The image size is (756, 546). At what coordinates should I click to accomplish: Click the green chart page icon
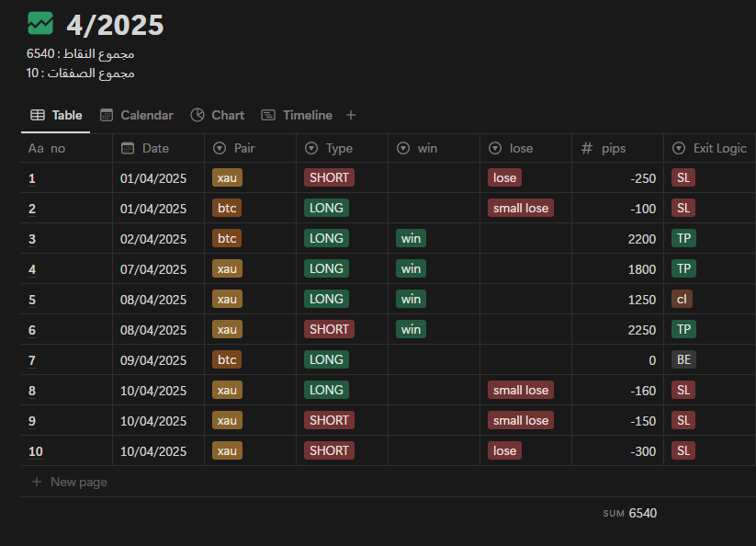click(40, 23)
